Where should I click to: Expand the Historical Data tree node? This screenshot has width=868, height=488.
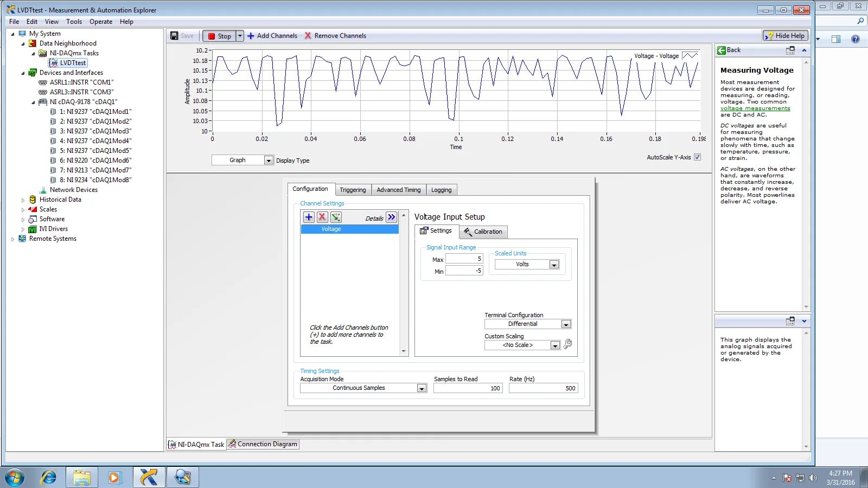pos(23,200)
